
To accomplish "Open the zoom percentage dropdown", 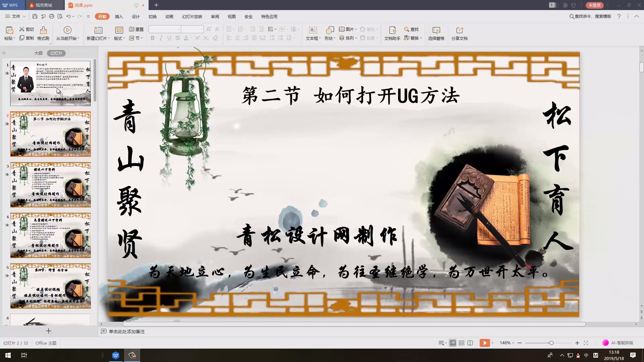I will click(506, 343).
